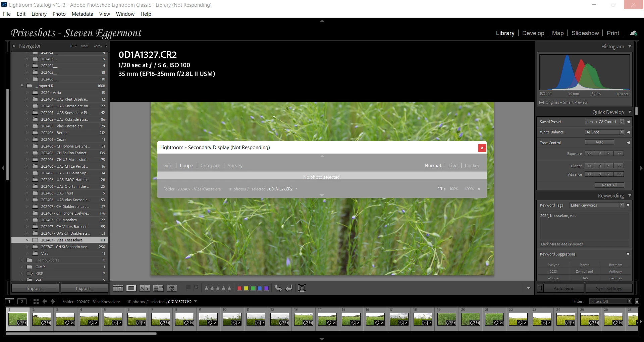The height and width of the screenshot is (342, 644).
Task: Switch to the Develop module
Action: [533, 33]
